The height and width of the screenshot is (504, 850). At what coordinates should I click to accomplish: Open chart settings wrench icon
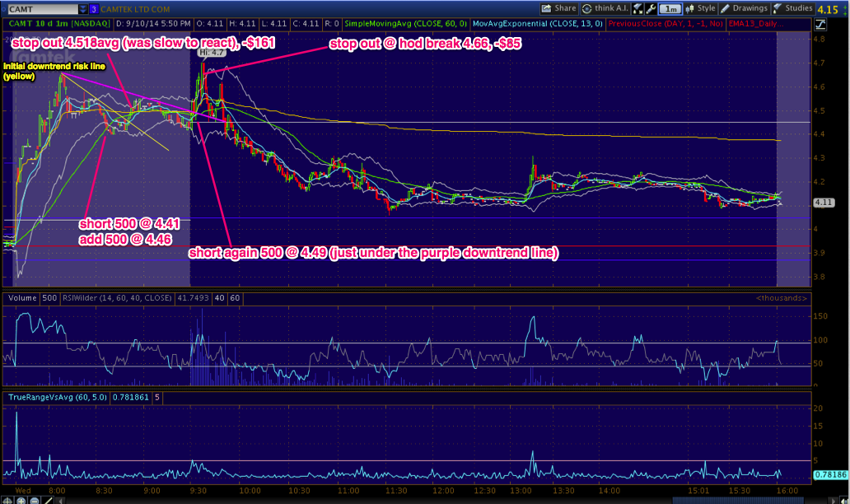(x=652, y=8)
